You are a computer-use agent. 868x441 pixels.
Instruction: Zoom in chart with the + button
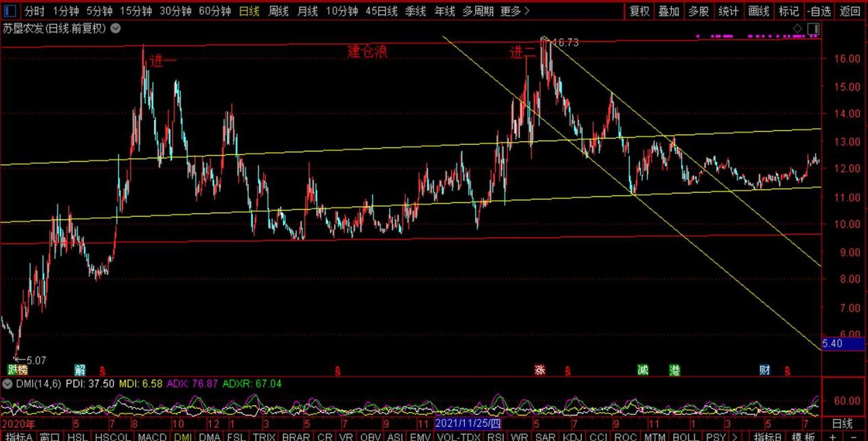pos(832,437)
